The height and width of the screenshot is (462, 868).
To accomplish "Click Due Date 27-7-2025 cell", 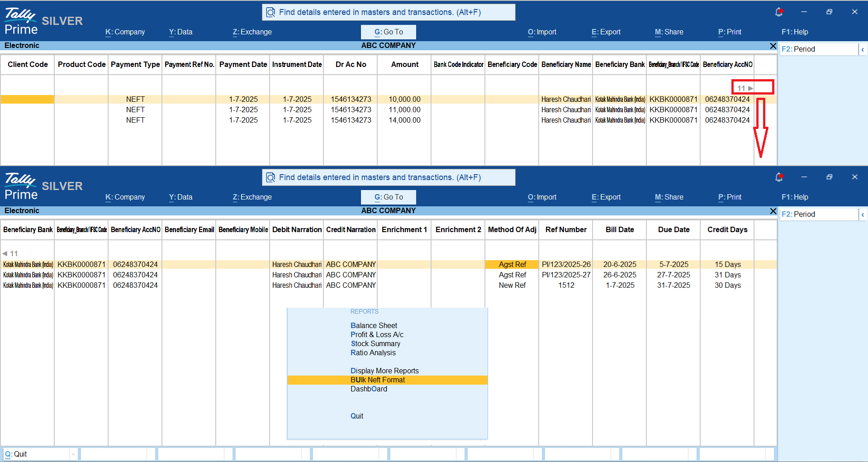I will 674,275.
